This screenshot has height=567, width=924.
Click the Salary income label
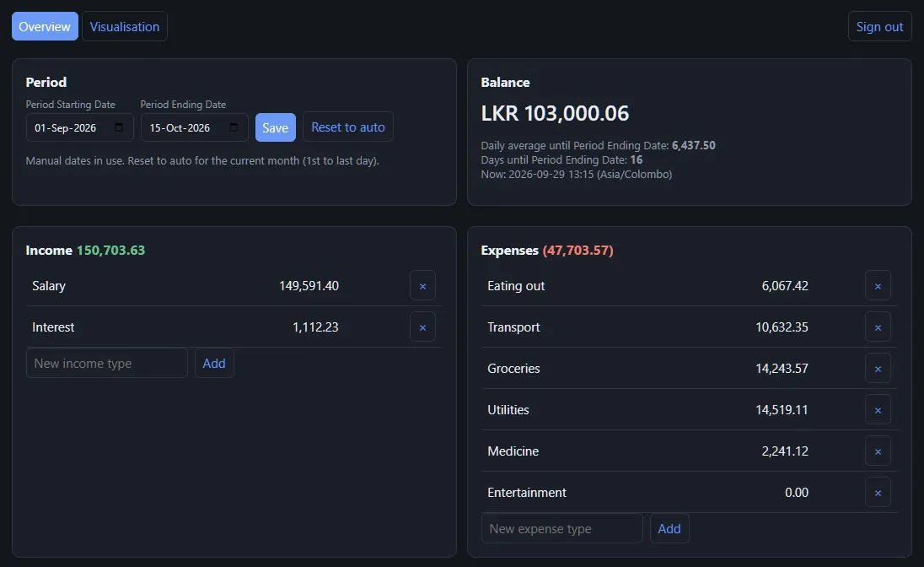pos(49,286)
